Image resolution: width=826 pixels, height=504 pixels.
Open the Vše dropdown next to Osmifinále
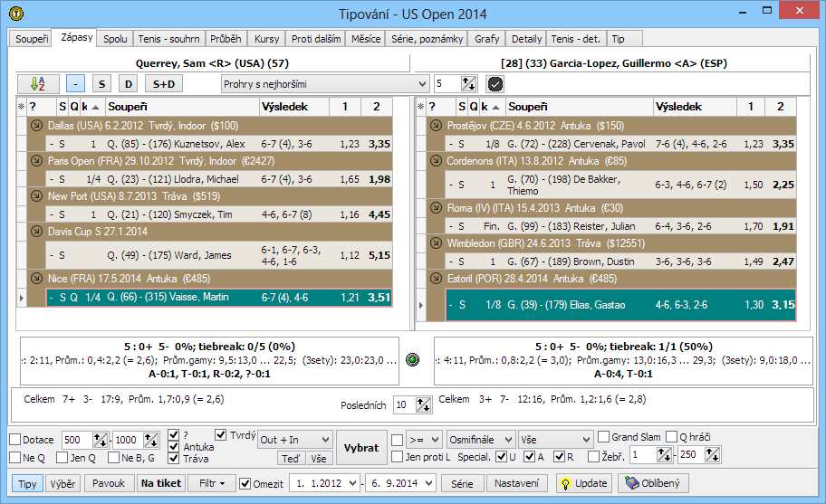(x=556, y=440)
